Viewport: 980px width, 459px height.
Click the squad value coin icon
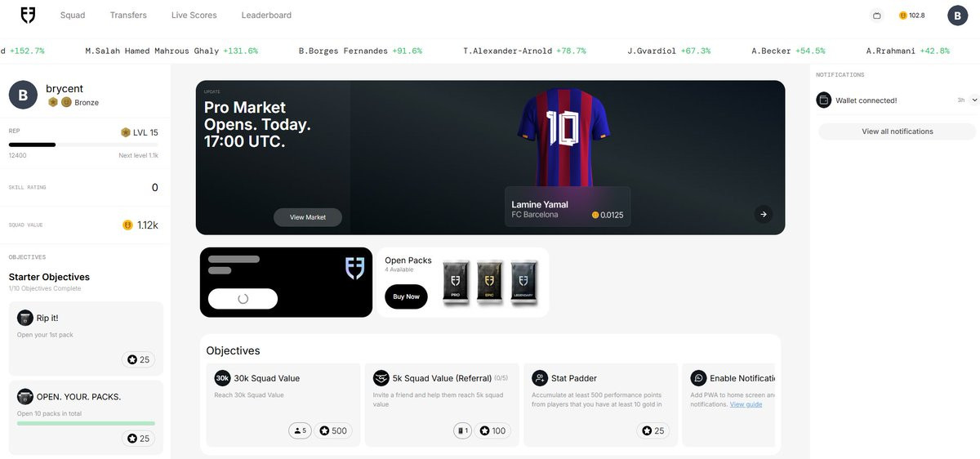127,225
